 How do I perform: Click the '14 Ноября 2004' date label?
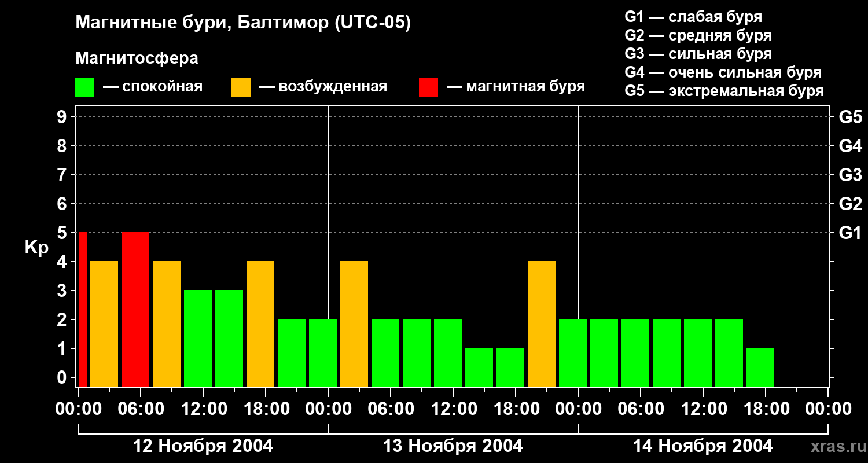pos(703,446)
